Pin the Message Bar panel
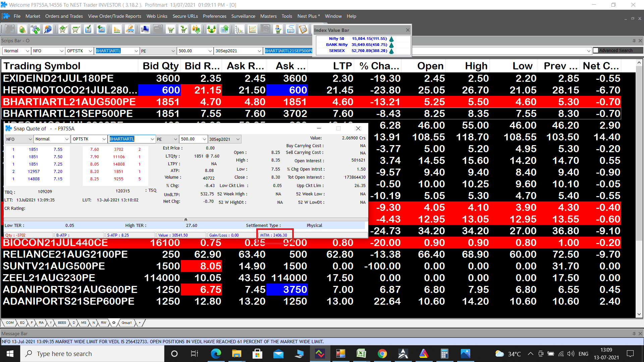This screenshot has height=362, width=644. pyautogui.click(x=634, y=334)
